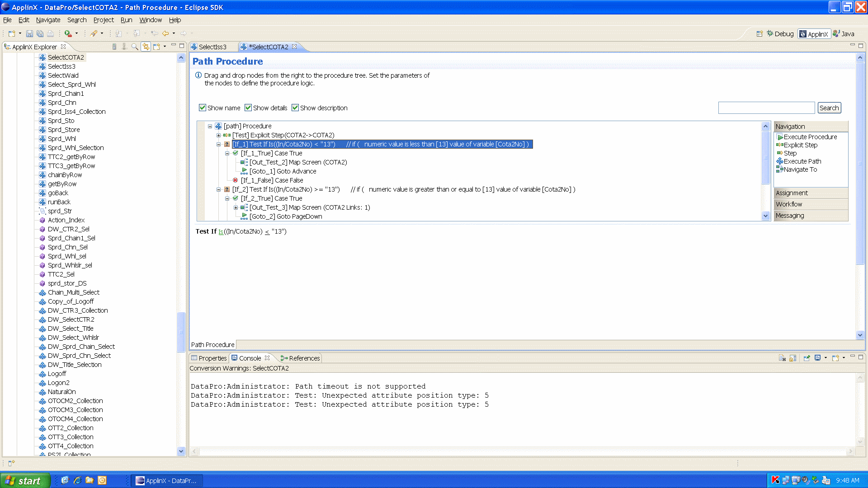Expand the [Test] Explicit Step node
Image resolution: width=868 pixels, height=488 pixels.
pos(218,135)
